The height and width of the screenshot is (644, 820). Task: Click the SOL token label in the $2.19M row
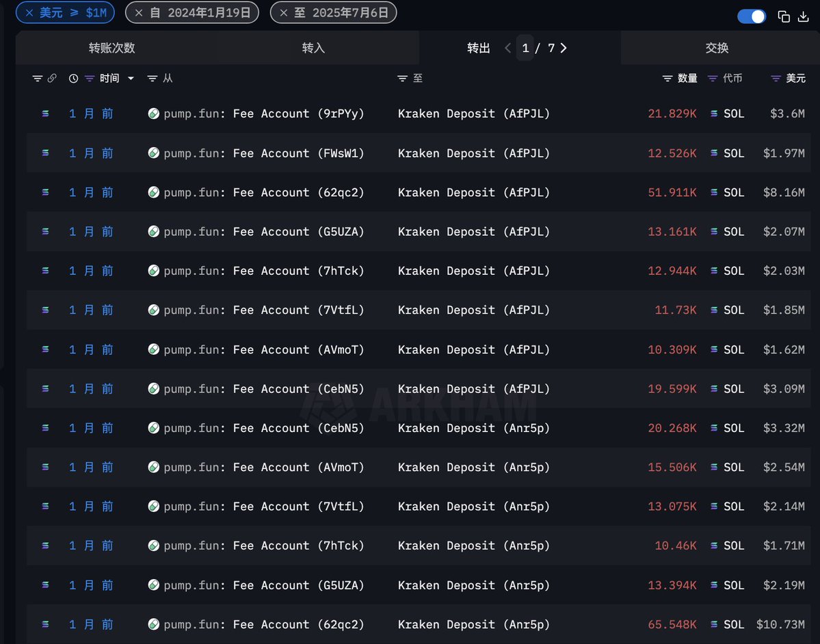pyautogui.click(x=734, y=585)
